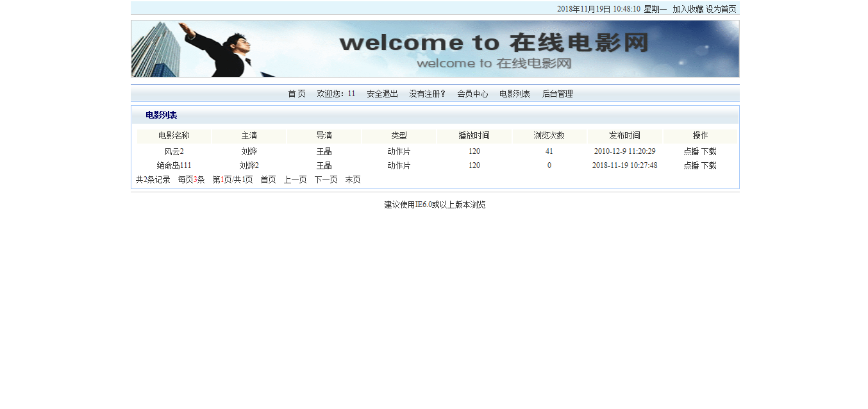Click the publish time 2010-12-9 11:20:29
Image resolution: width=868 pixels, height=409 pixels.
[625, 151]
